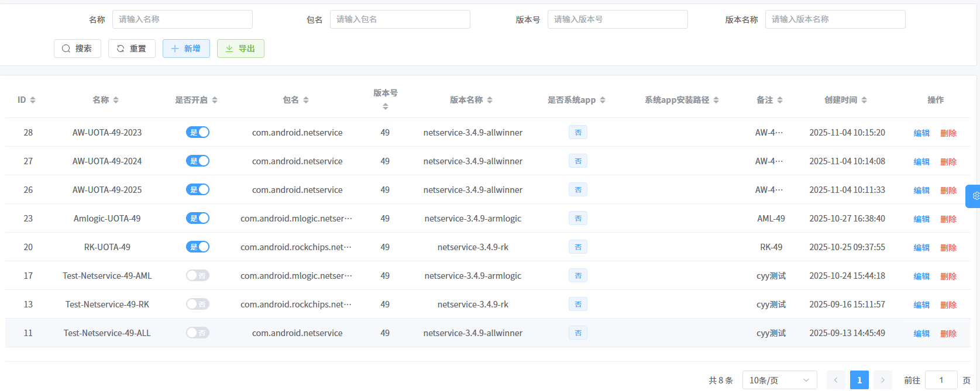The width and height of the screenshot is (980, 391).
Task: Sort by the 备注 column header
Action: coord(769,100)
